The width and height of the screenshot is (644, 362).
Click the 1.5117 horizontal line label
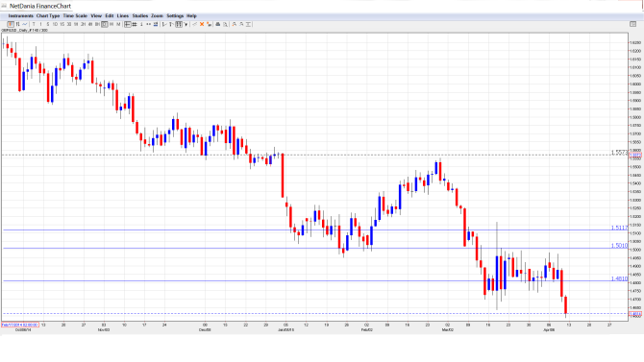pos(619,228)
